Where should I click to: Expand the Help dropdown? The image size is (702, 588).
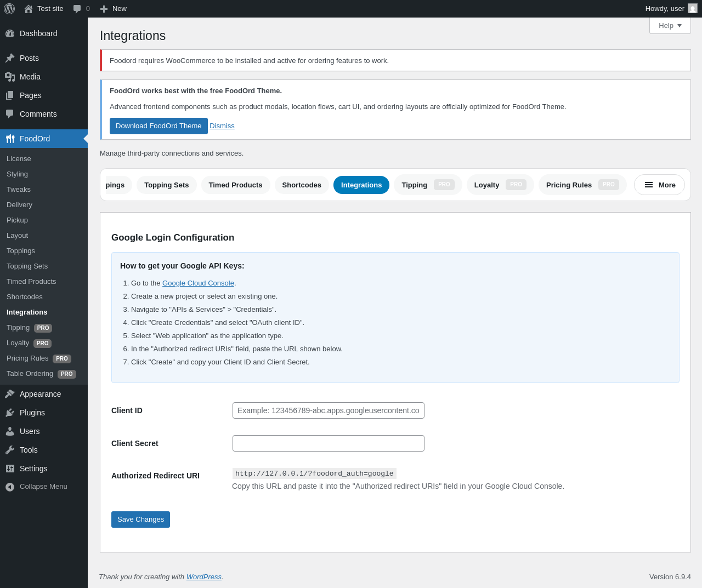point(670,26)
